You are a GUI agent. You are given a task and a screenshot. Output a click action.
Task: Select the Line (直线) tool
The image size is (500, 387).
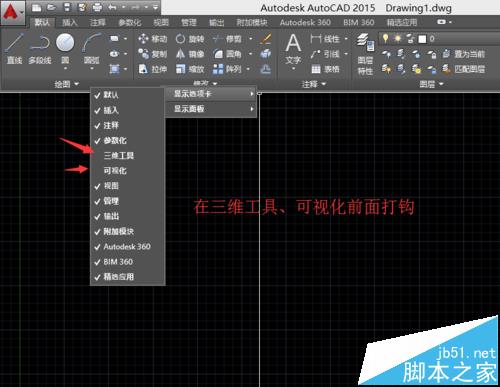14,48
